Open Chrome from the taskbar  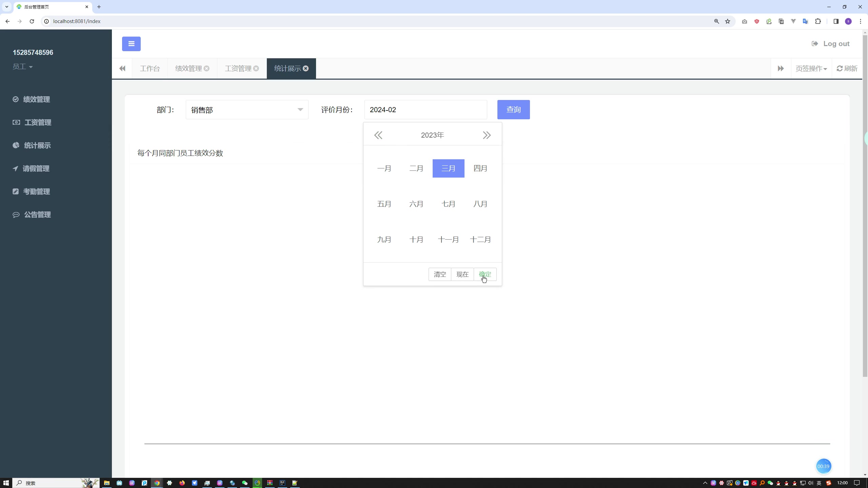point(157,483)
